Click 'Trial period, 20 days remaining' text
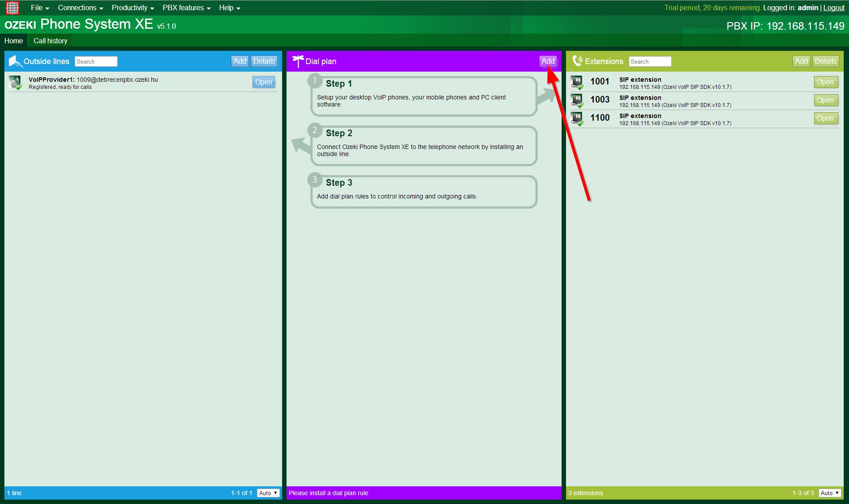849x504 pixels. point(712,8)
